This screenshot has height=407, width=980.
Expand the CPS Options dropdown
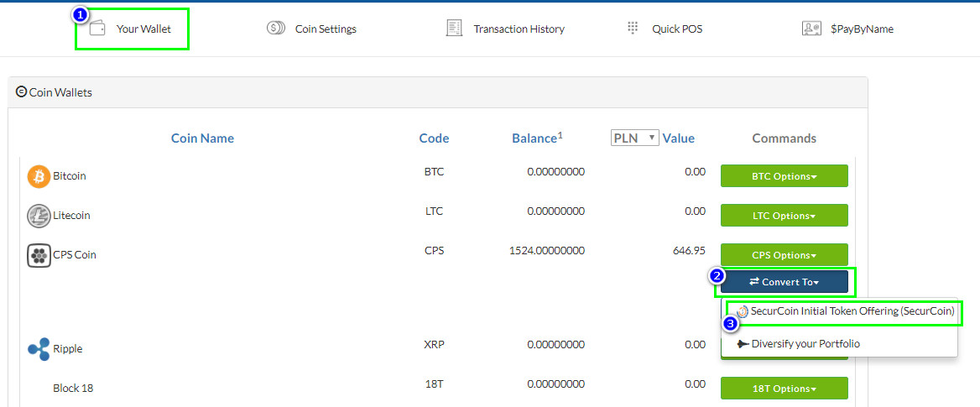785,255
